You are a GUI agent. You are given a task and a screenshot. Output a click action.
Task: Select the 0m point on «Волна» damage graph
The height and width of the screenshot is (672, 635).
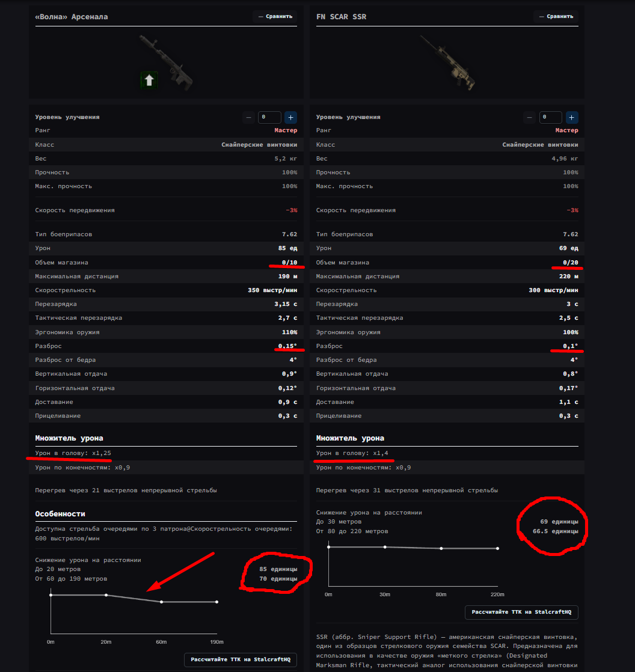[x=51, y=595]
